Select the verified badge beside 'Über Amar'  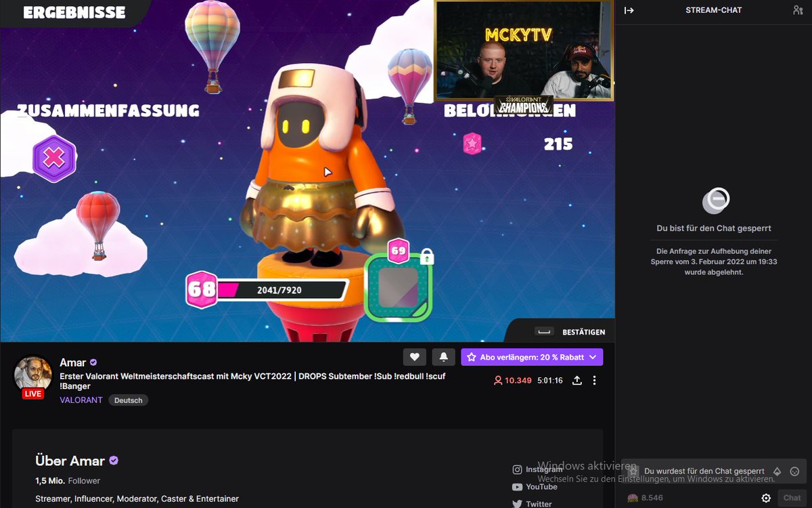(x=114, y=461)
